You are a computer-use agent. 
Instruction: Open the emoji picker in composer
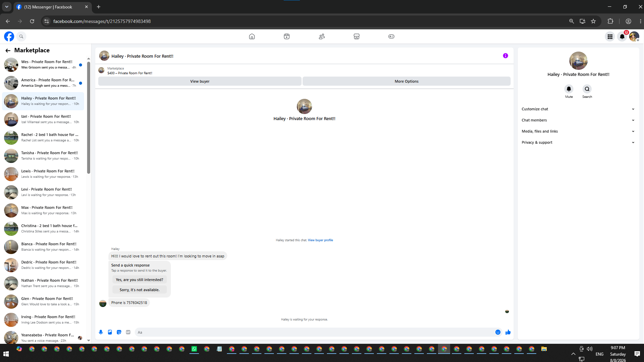[x=498, y=332]
